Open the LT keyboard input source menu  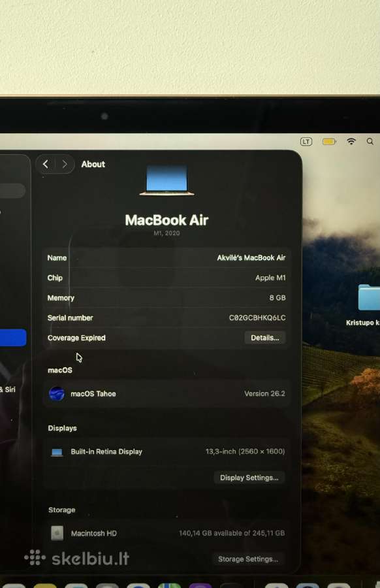(306, 141)
